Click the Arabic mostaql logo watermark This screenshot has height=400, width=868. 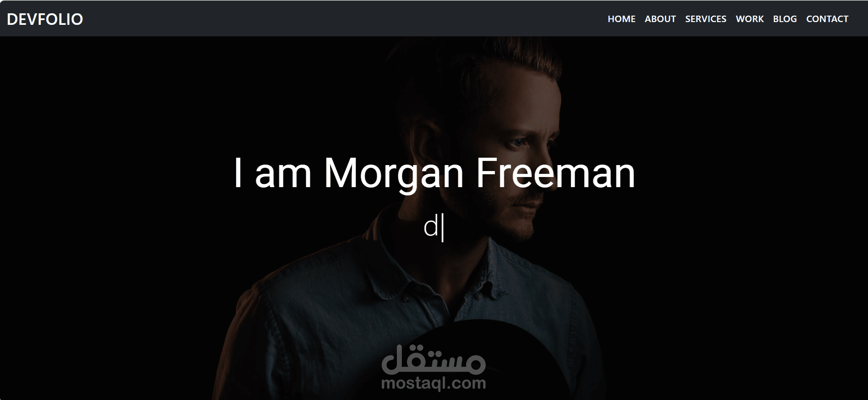coord(434,359)
